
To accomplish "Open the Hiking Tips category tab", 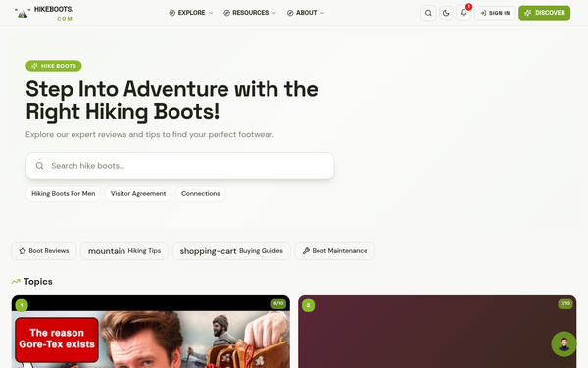I will [x=124, y=251].
